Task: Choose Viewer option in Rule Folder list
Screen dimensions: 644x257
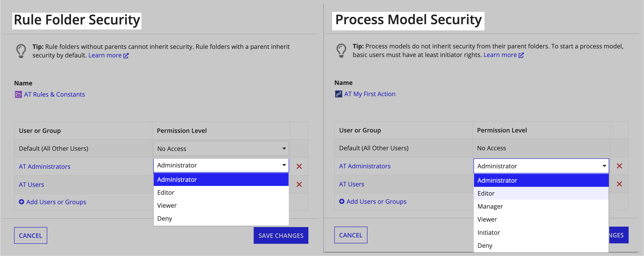Action: click(x=221, y=205)
